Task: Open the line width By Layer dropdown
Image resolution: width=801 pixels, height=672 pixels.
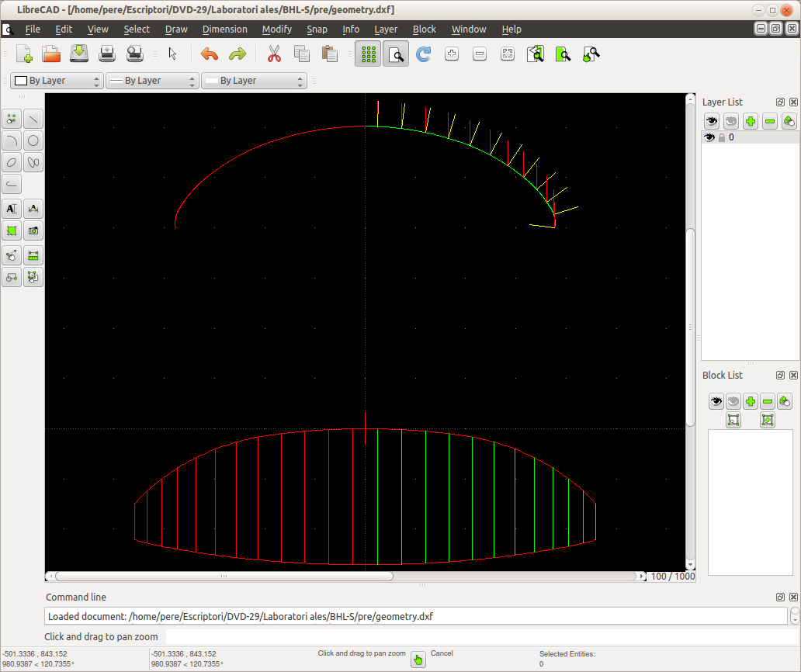Action: click(152, 81)
